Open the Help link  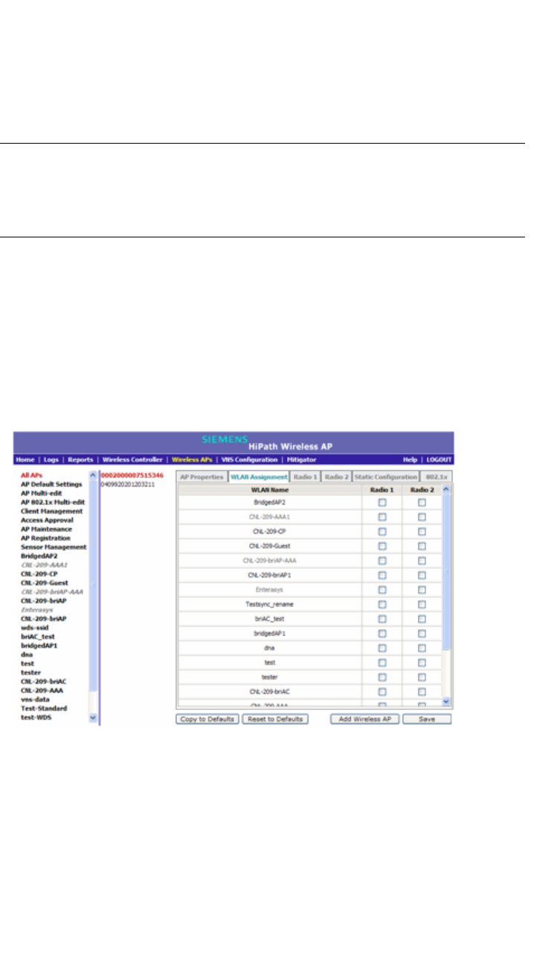410,460
